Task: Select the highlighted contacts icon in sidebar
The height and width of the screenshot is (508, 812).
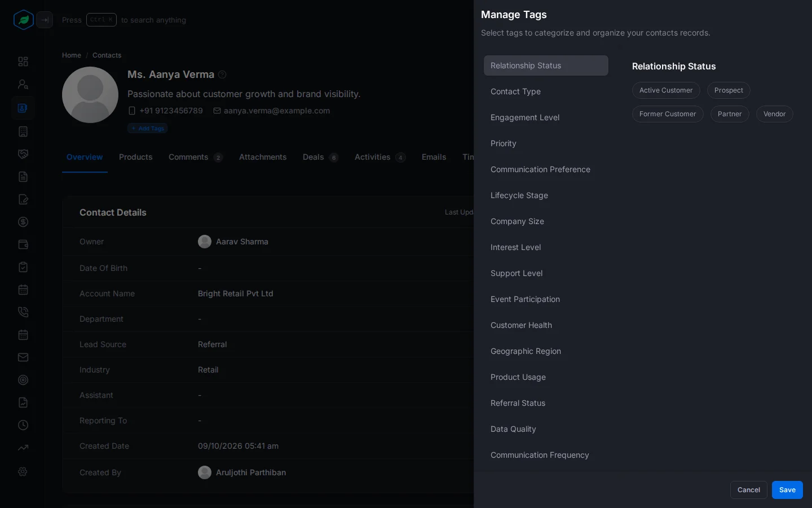Action: click(x=23, y=108)
